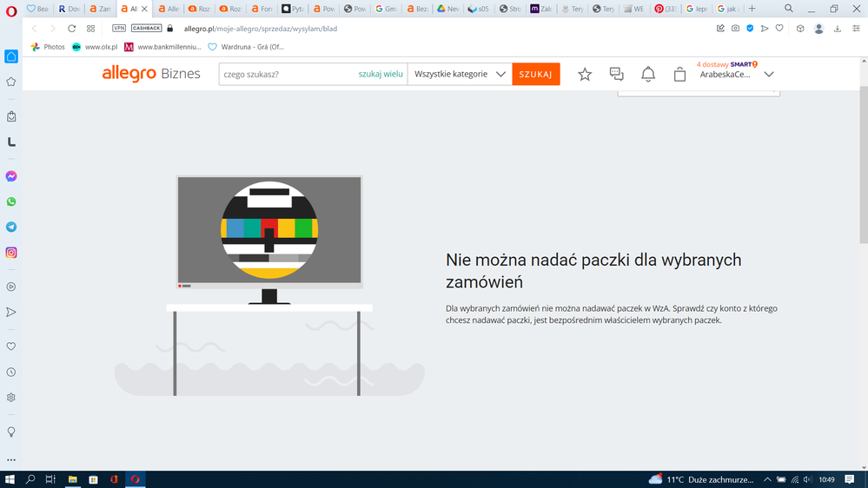This screenshot has width=868, height=488.
Task: Open the www.olx.pl bookmark
Action: click(x=95, y=47)
